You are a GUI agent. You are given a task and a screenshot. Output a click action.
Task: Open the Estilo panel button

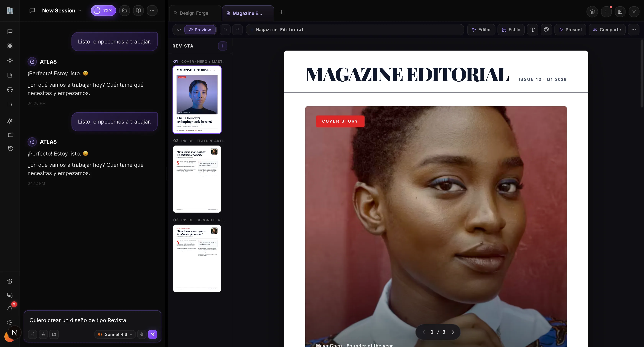[x=511, y=30]
